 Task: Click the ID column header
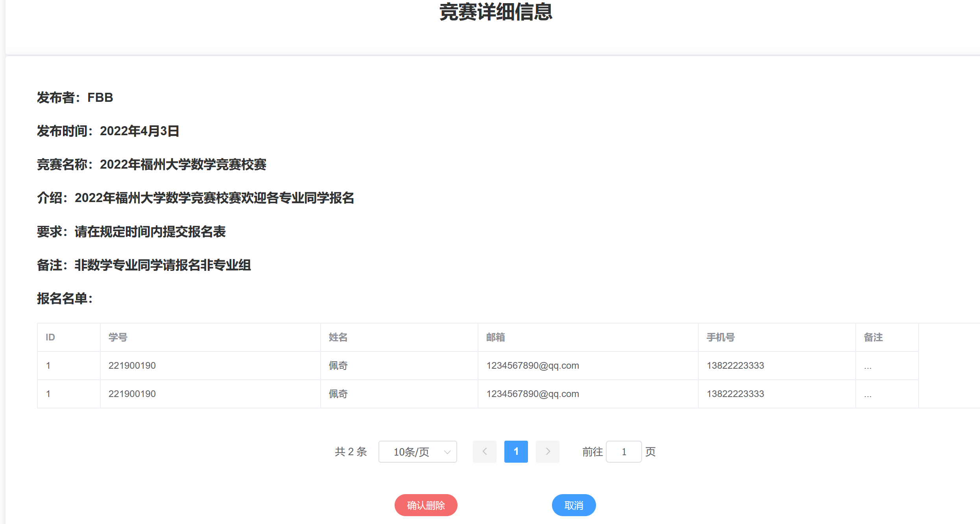click(x=50, y=337)
